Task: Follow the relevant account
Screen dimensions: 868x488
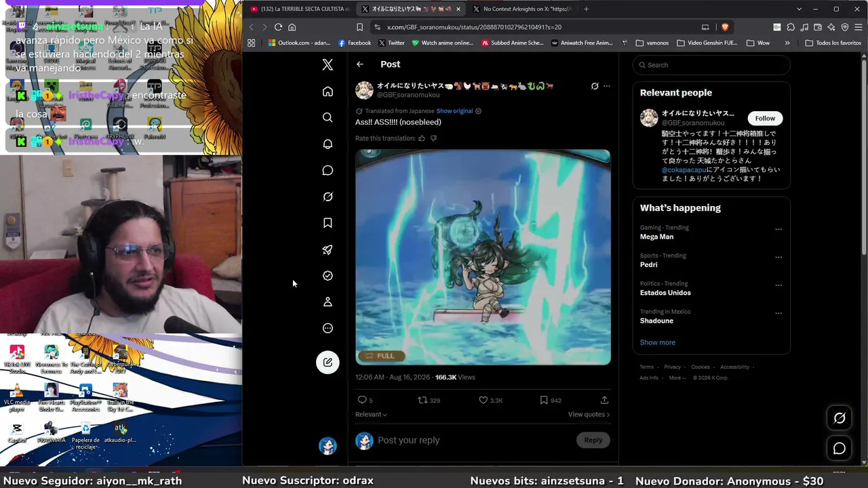Action: 765,118
